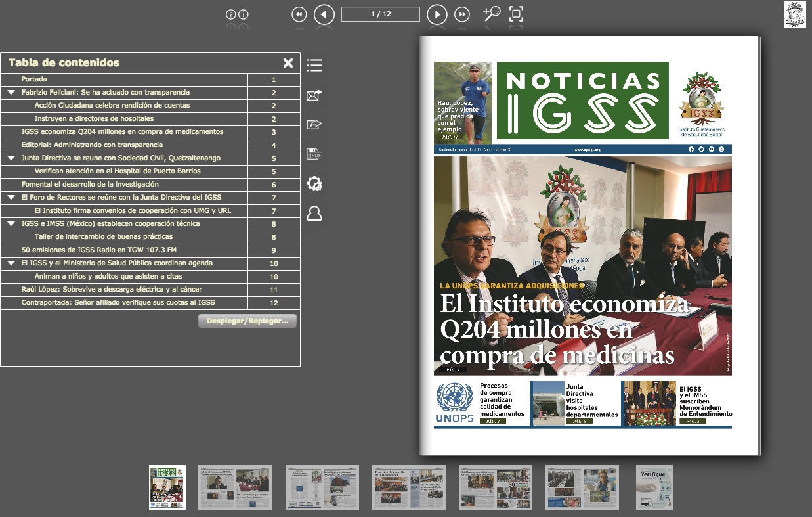Image resolution: width=812 pixels, height=517 pixels.
Task: Click the information (i) icon
Action: tap(244, 14)
